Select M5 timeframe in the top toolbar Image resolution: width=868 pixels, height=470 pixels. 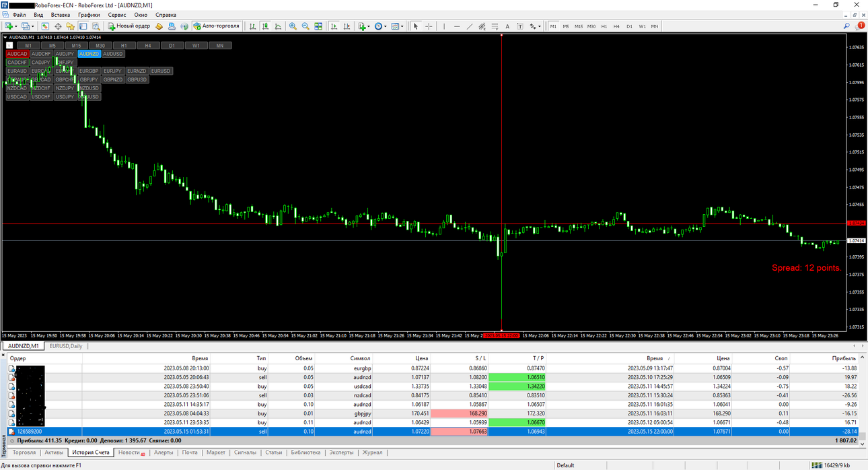(566, 26)
